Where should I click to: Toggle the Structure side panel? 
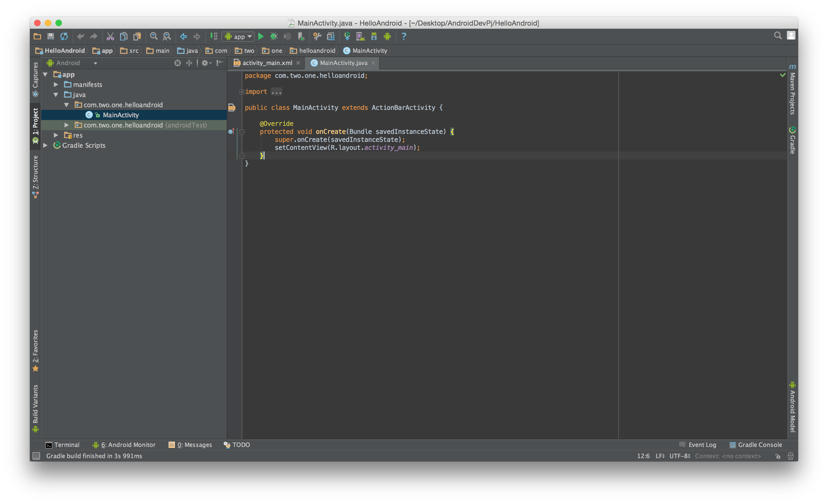pyautogui.click(x=35, y=176)
